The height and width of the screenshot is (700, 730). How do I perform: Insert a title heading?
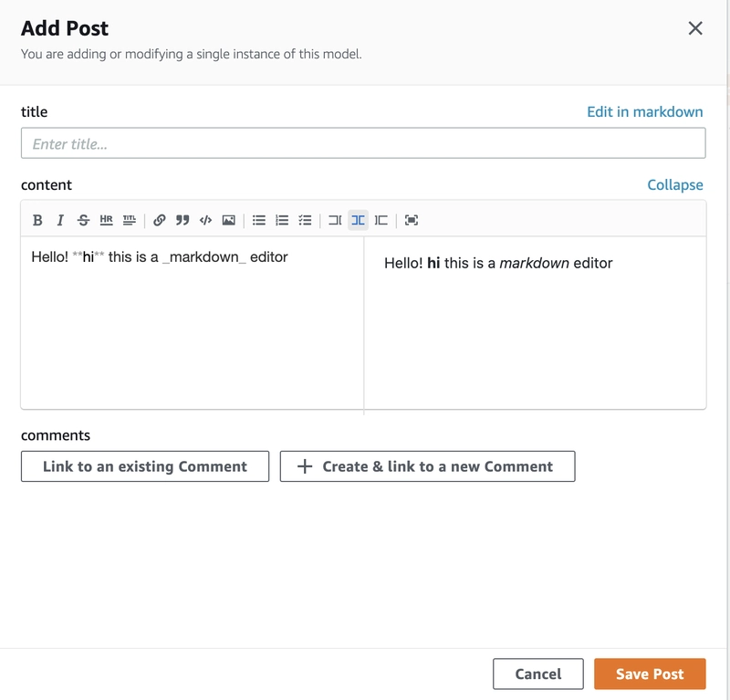130,220
